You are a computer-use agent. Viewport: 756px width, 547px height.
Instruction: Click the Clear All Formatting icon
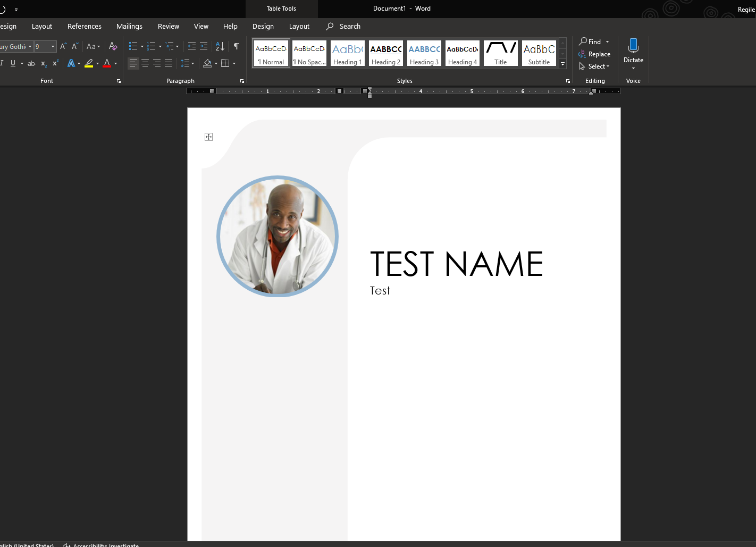[113, 47]
